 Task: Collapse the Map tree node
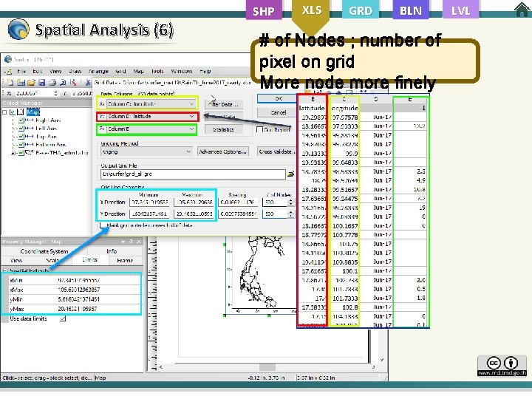click(x=4, y=112)
